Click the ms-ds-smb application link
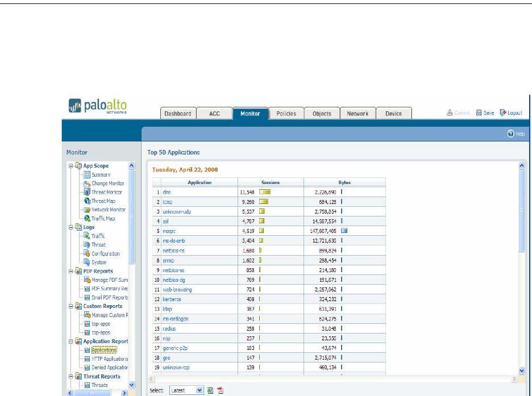The image size is (532, 396). tap(174, 241)
